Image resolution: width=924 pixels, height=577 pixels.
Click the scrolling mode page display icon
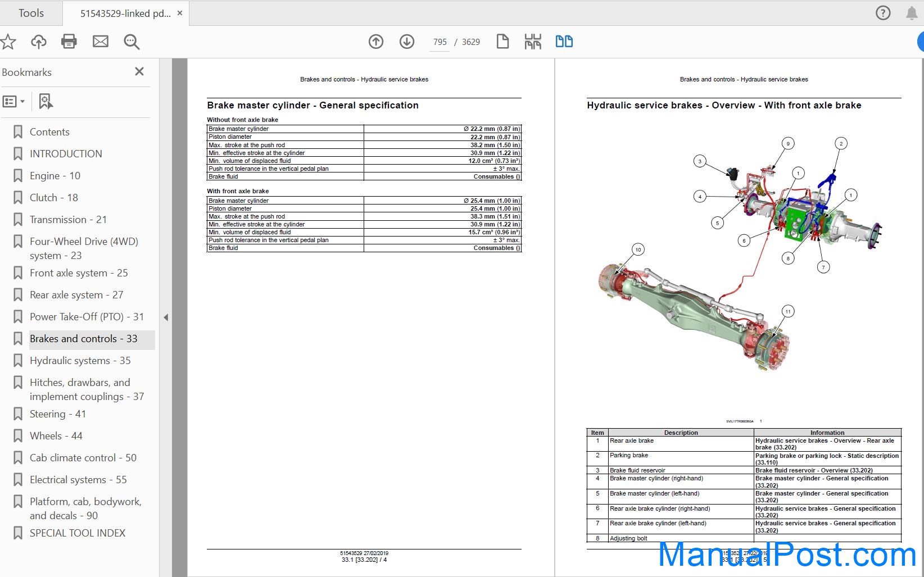[x=533, y=42]
